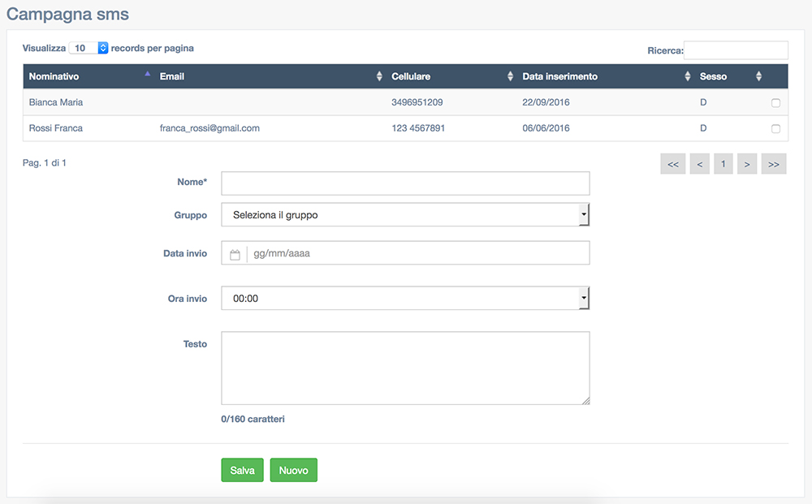This screenshot has height=504, width=812.
Task: Go to first page with << button
Action: (672, 164)
